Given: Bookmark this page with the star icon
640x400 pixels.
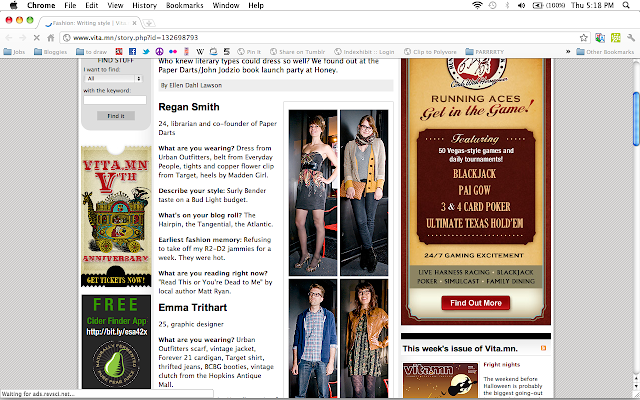Looking at the screenshot, I should click(x=584, y=38).
